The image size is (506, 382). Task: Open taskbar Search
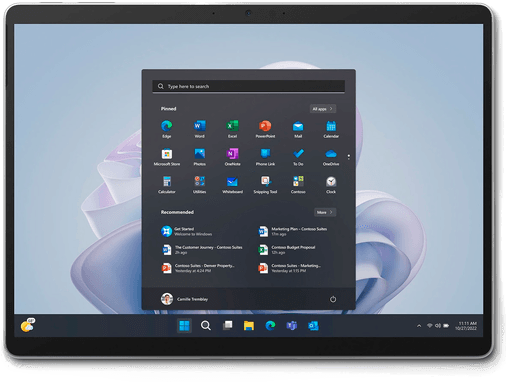[x=206, y=325]
